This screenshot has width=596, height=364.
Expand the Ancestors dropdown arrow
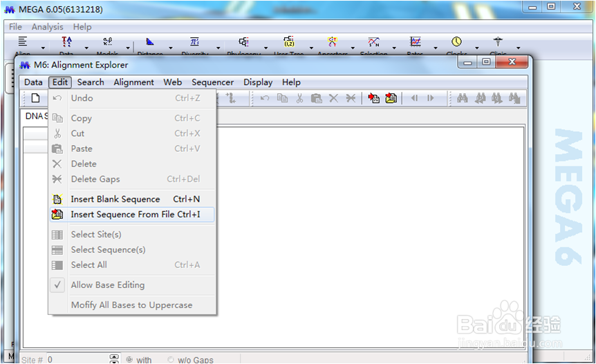353,48
